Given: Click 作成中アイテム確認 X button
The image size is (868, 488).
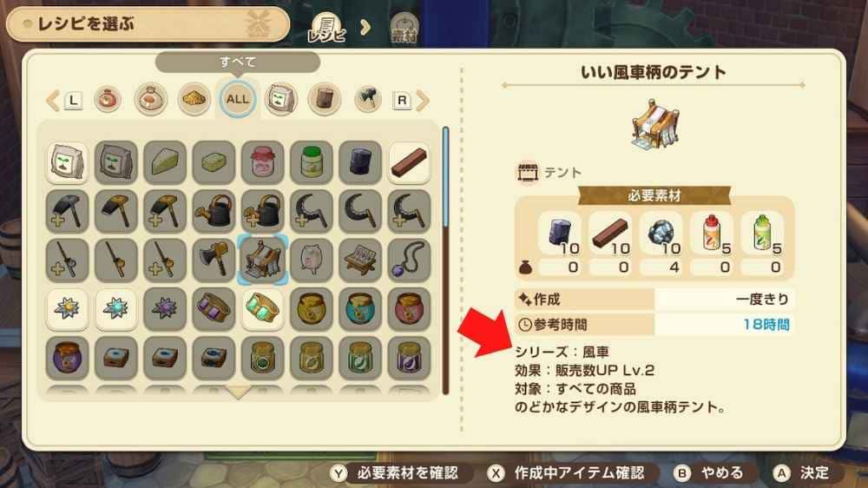Looking at the screenshot, I should tap(566, 473).
